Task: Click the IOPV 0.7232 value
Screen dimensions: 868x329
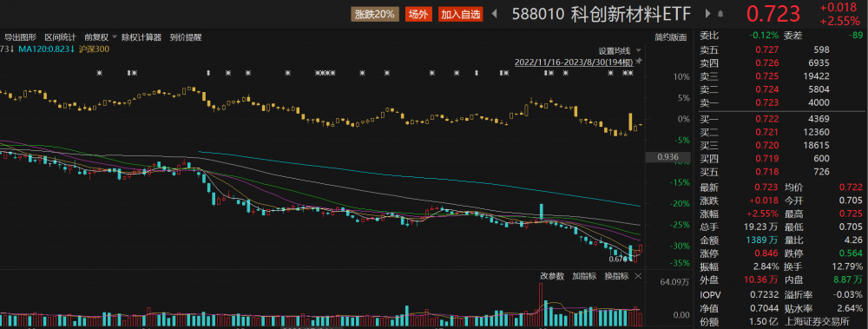Action: click(x=765, y=295)
